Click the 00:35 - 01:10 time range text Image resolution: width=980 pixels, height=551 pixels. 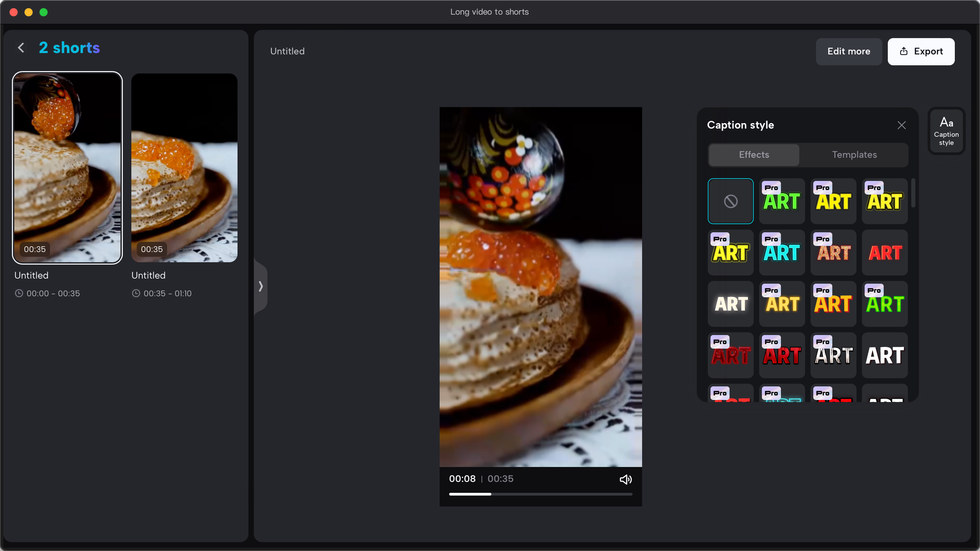coord(167,294)
